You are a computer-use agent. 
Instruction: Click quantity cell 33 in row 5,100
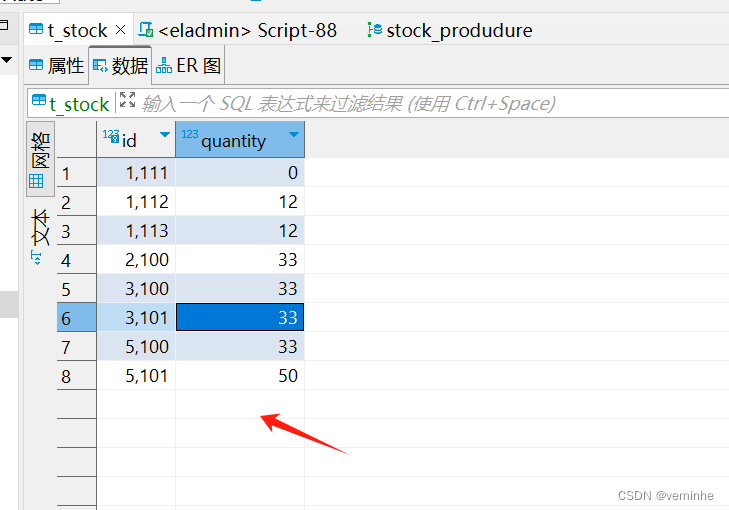click(240, 347)
